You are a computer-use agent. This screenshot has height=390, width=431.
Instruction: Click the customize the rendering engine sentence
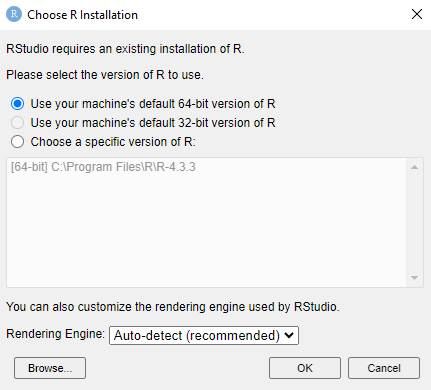[173, 307]
